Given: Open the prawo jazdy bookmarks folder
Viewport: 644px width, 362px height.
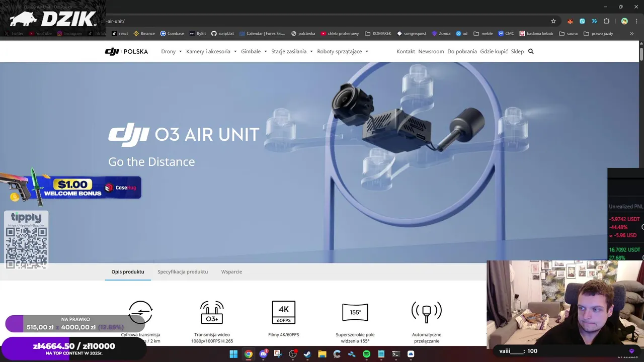Looking at the screenshot, I should pyautogui.click(x=598, y=34).
